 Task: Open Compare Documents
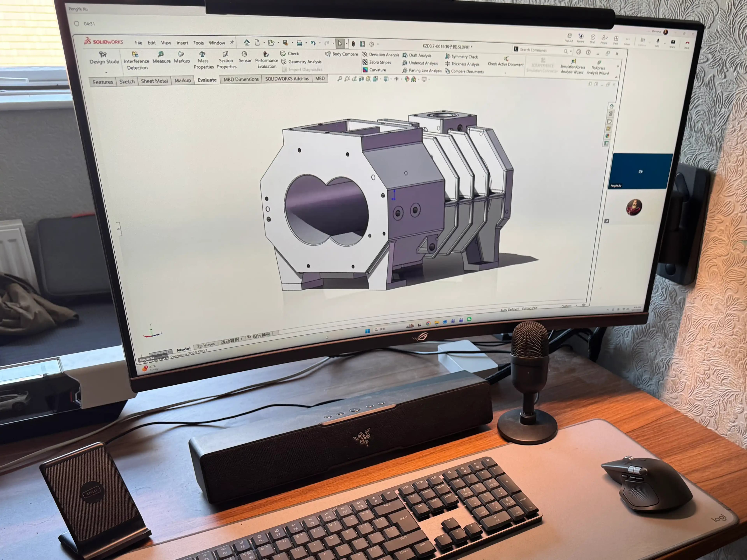(464, 72)
